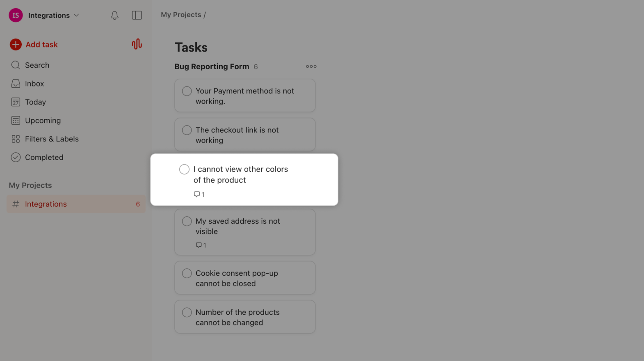This screenshot has width=644, height=361.
Task: Open the Inbox via its tray icon
Action: coord(15,83)
